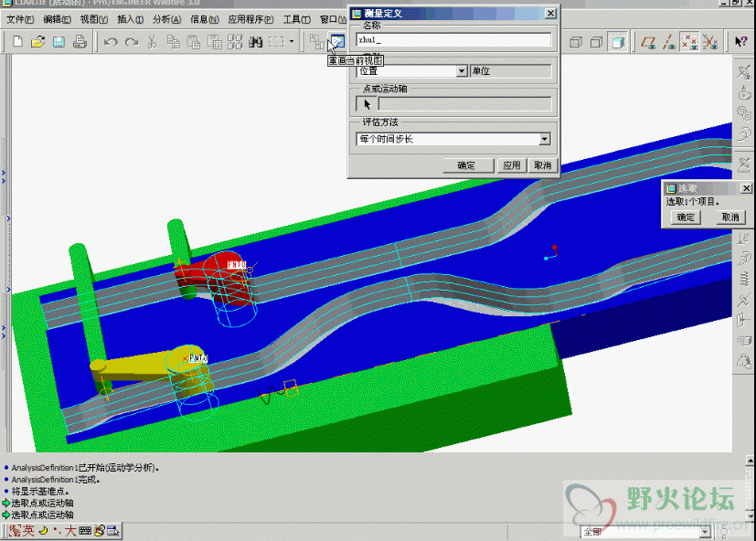Click the servo motor icon
The height and width of the screenshot is (541, 756).
pyautogui.click(x=744, y=133)
